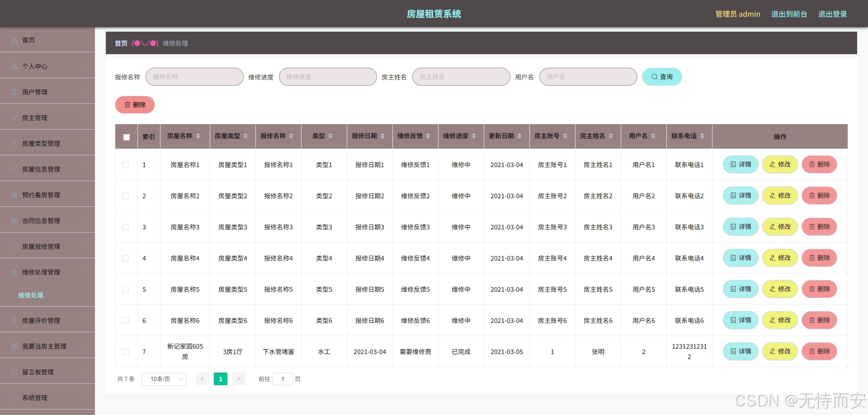Screen dimensions: 868x415
Task: Check the row with 房屋名称5
Action: pos(126,289)
